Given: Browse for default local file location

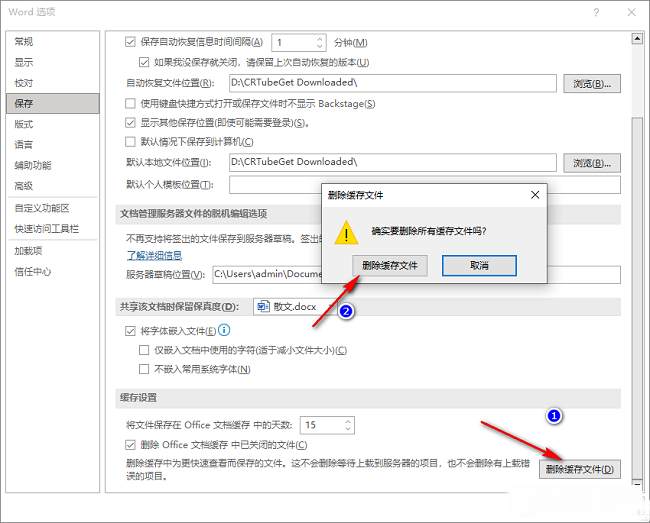Looking at the screenshot, I should click(592, 163).
